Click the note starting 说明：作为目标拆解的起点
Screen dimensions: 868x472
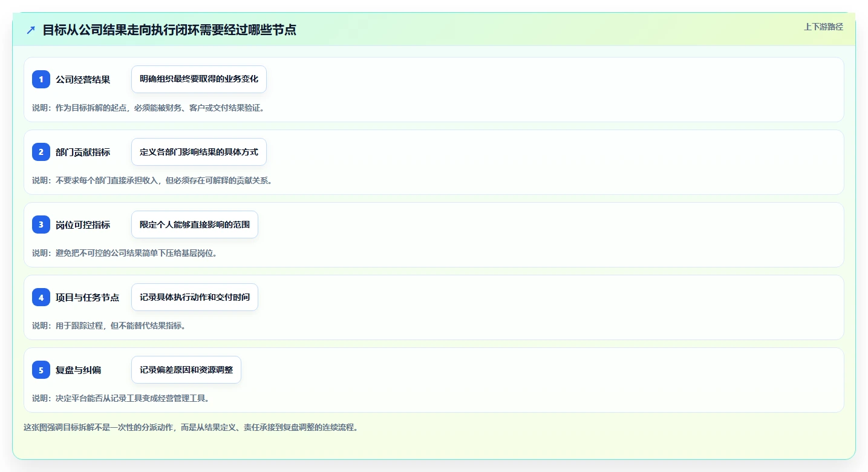pyautogui.click(x=148, y=108)
